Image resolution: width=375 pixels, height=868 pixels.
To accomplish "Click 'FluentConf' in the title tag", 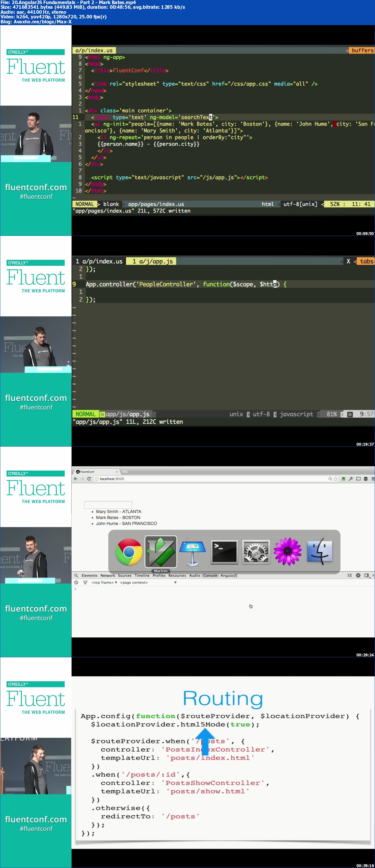I will [x=128, y=70].
